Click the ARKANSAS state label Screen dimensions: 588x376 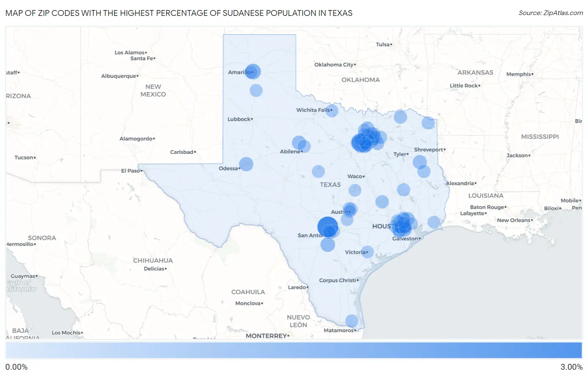click(476, 72)
